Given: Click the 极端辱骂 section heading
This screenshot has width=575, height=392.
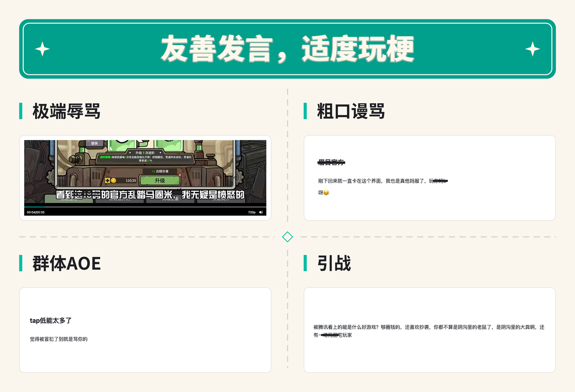Looking at the screenshot, I should click(x=66, y=111).
